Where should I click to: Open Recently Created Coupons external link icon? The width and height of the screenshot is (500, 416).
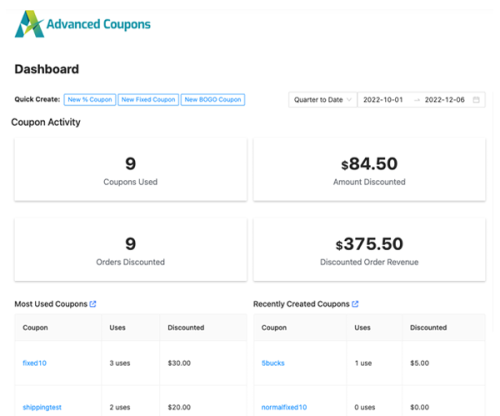coord(355,304)
